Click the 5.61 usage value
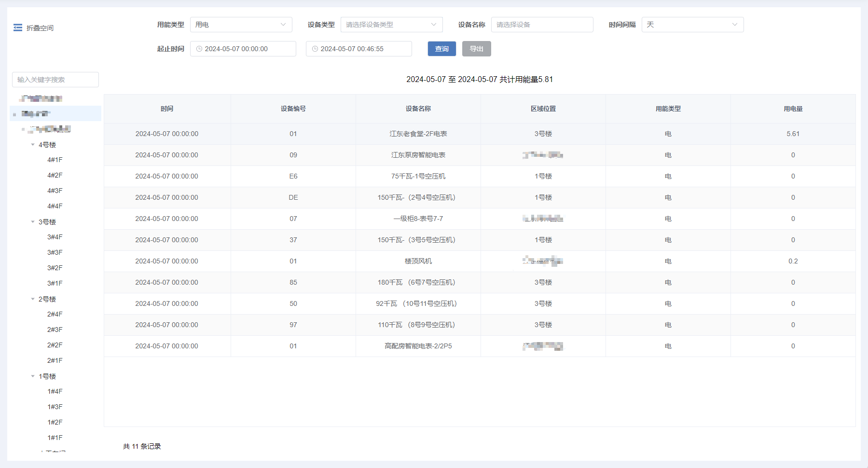 (x=793, y=134)
